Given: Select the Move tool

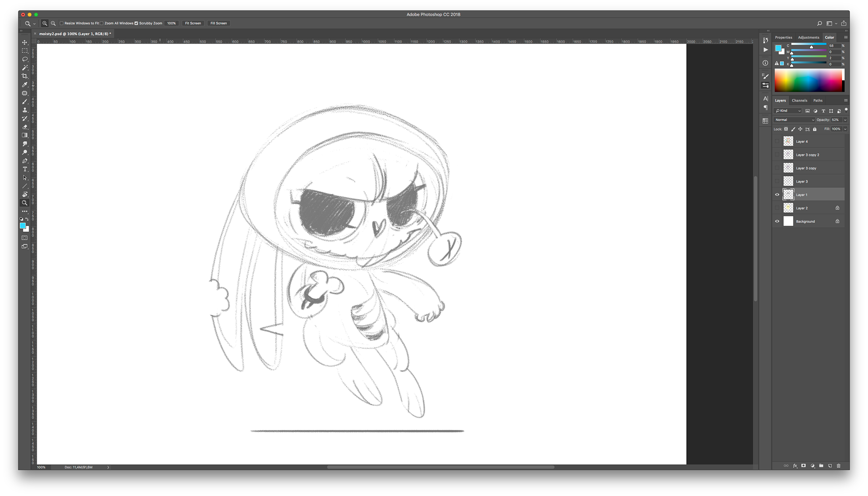Looking at the screenshot, I should pos(25,42).
